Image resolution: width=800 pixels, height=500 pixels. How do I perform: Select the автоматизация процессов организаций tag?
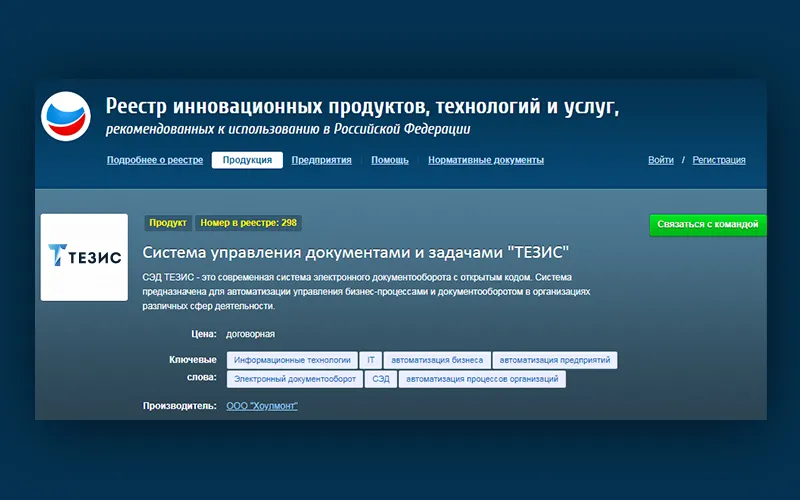[482, 379]
